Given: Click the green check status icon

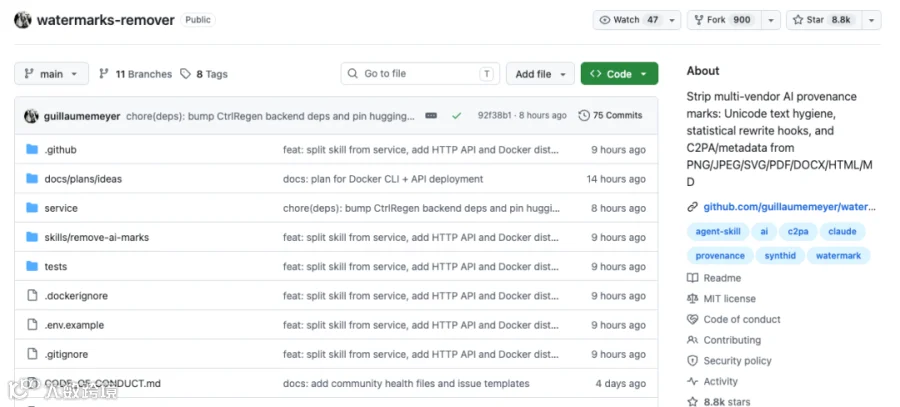Looking at the screenshot, I should pos(456,116).
